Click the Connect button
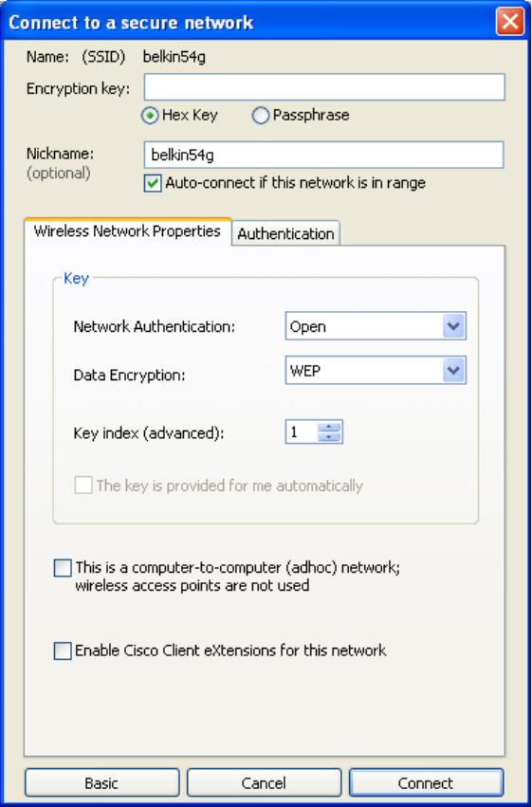The width and height of the screenshot is (532, 807). tap(426, 782)
